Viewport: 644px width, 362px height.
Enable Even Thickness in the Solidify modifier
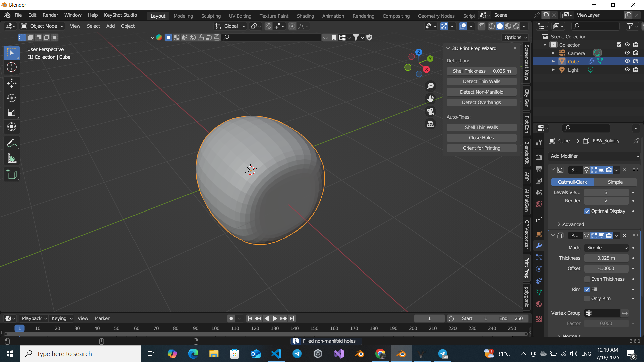pos(587,279)
